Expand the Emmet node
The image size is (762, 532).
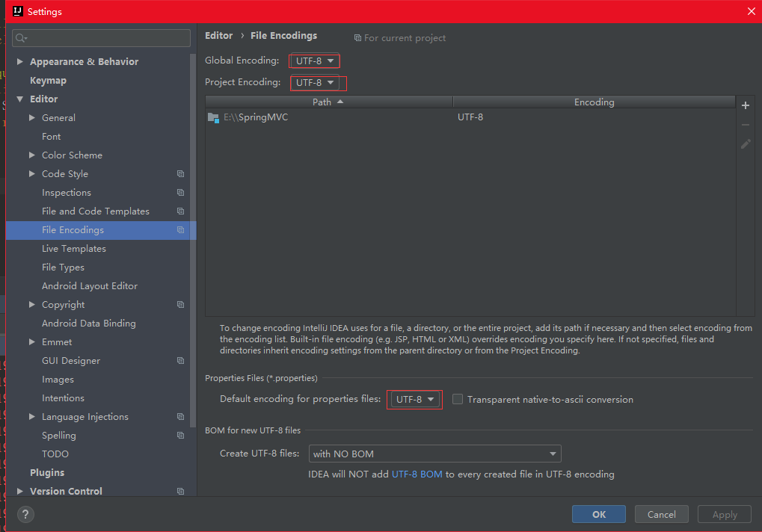tap(32, 342)
